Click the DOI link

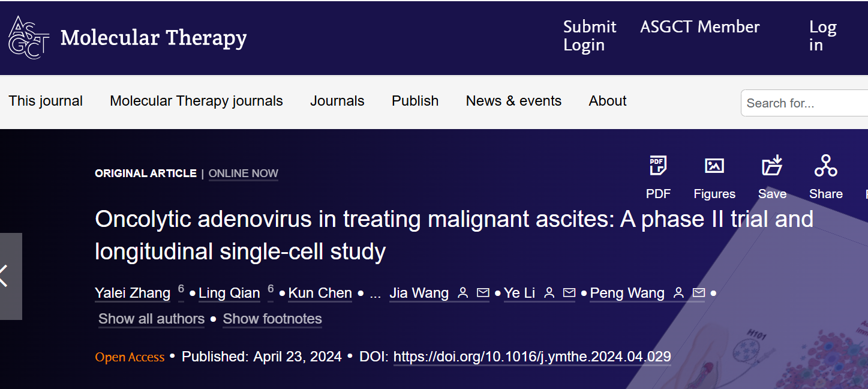click(532, 357)
